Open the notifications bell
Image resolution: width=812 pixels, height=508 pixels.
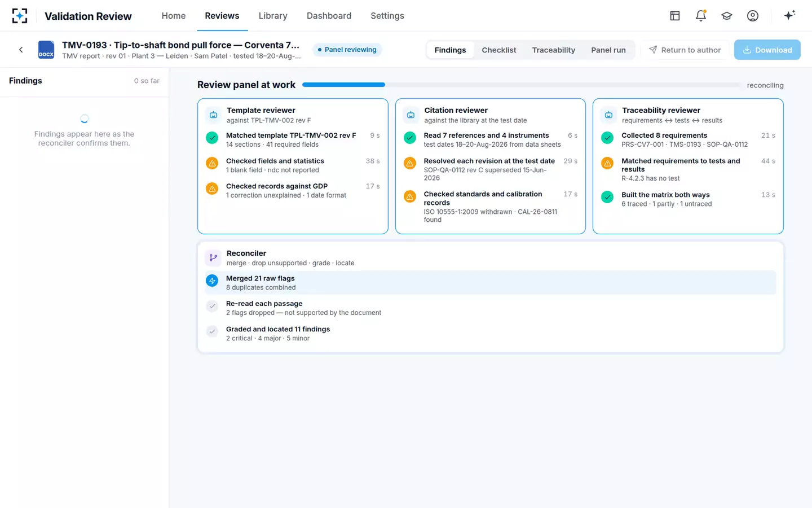click(701, 16)
